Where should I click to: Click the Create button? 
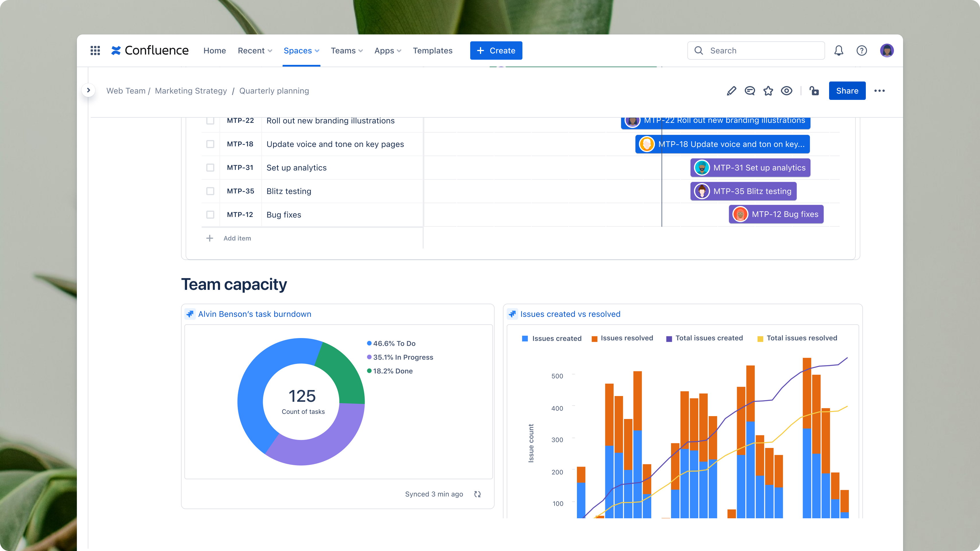[x=496, y=51]
